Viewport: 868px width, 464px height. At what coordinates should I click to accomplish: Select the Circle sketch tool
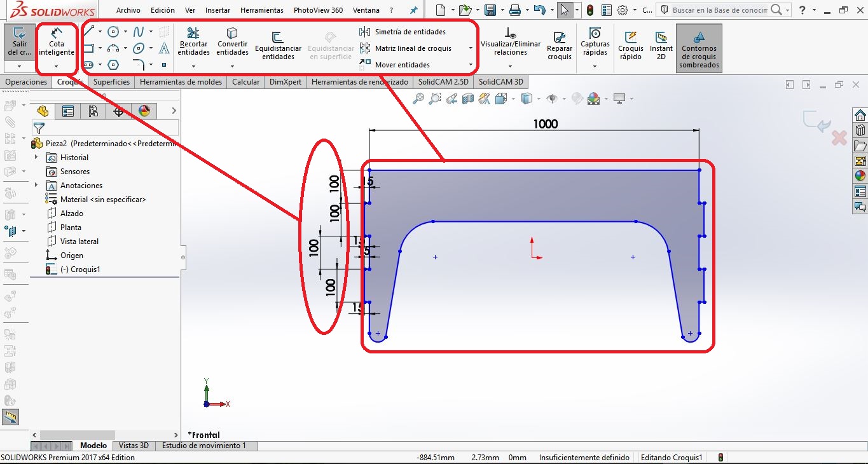(x=113, y=31)
